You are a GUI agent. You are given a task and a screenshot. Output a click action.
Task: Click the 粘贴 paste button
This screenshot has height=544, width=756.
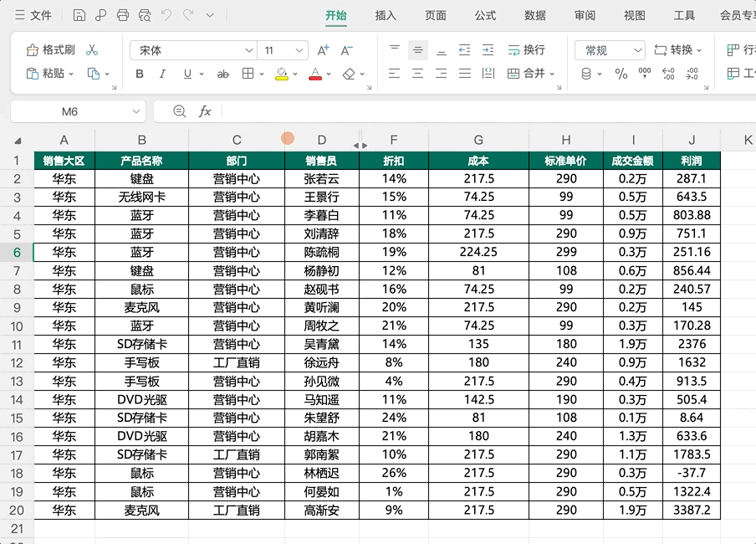[45, 74]
